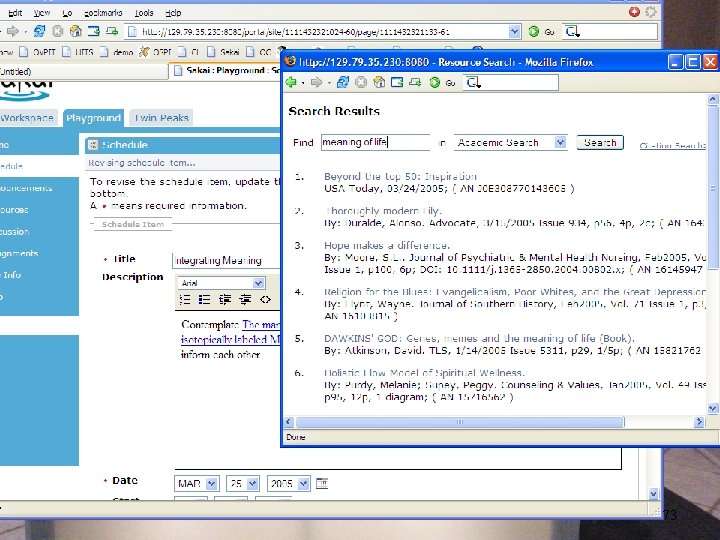Image resolution: width=720 pixels, height=540 pixels.
Task: Click green Go icon beside main URL bar
Action: pyautogui.click(x=534, y=31)
